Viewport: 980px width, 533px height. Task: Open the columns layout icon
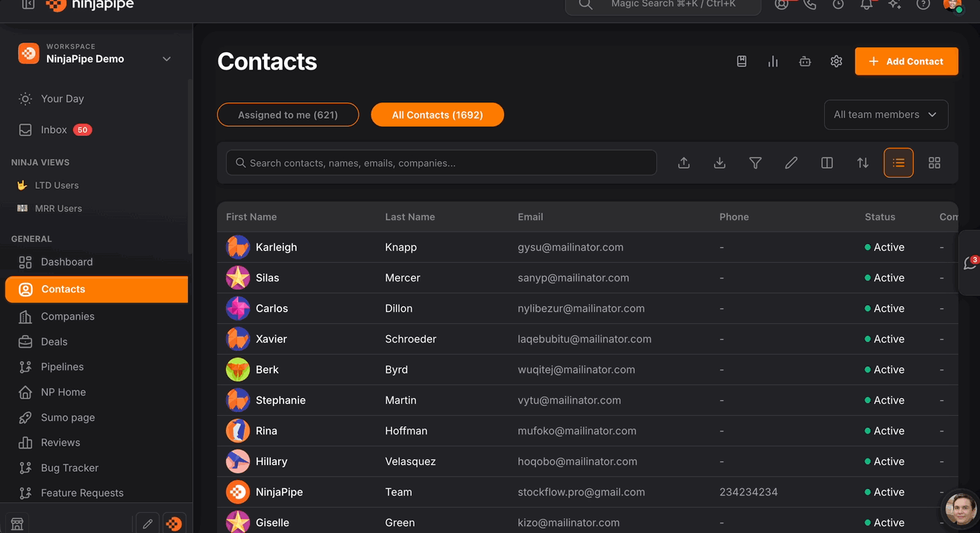827,163
